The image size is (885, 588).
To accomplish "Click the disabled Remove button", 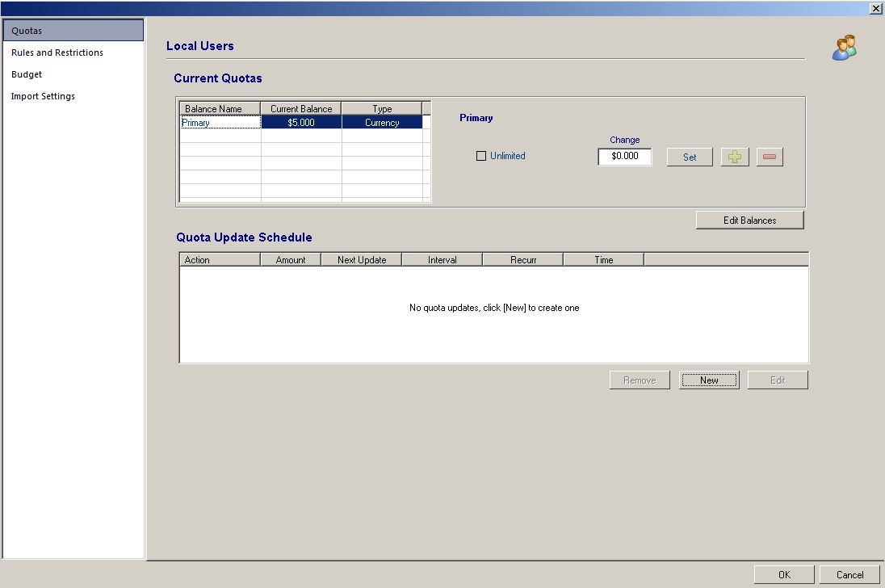I will click(640, 380).
